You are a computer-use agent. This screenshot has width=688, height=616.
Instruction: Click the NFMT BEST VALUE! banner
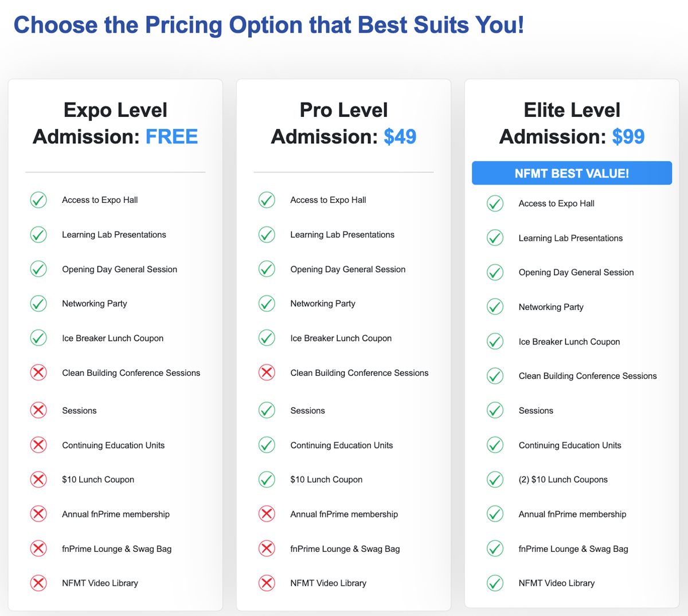point(572,173)
